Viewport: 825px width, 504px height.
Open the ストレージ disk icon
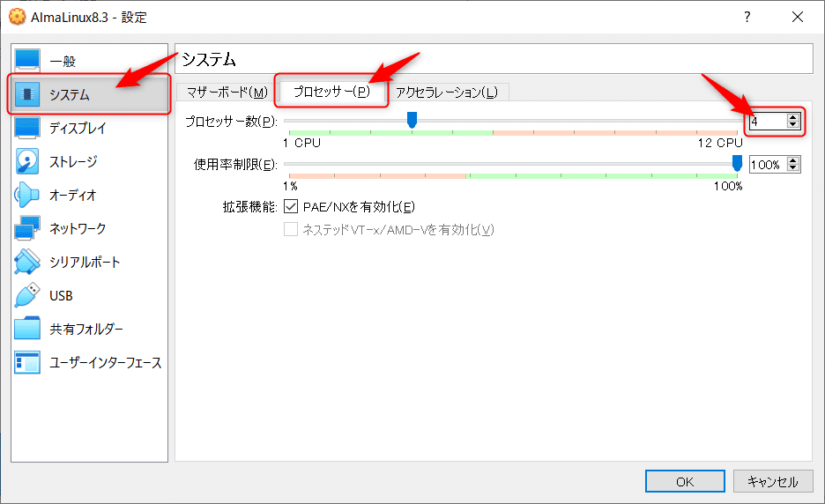click(27, 161)
